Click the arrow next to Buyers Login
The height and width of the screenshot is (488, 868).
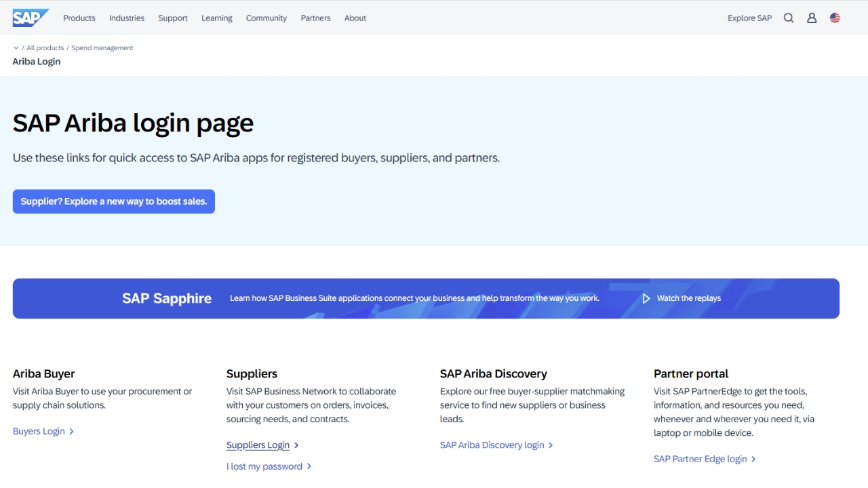point(72,432)
